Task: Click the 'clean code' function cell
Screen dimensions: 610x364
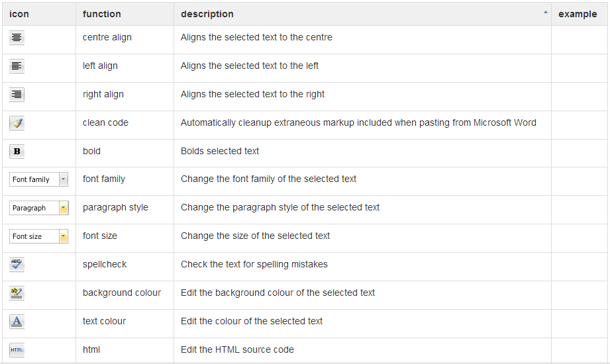Action: coord(105,122)
